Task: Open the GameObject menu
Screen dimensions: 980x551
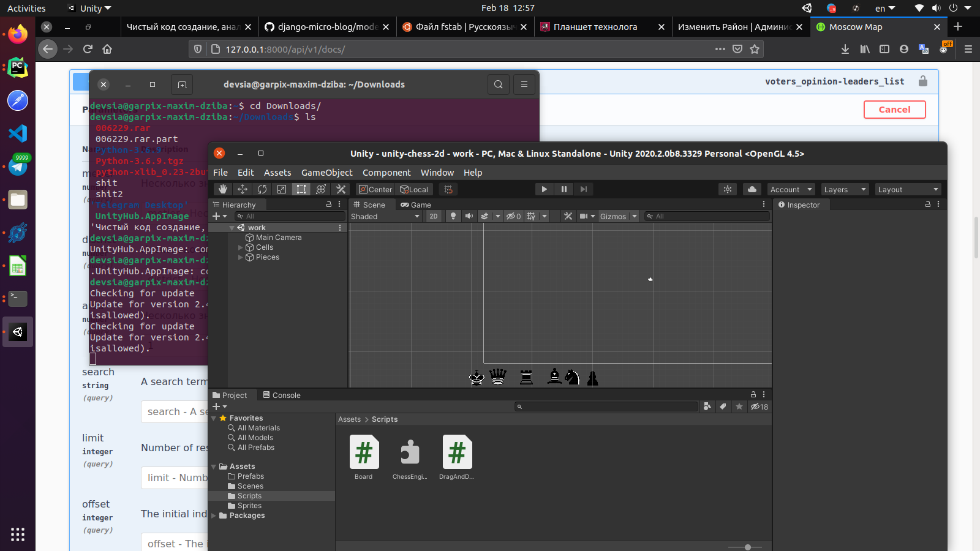Action: (x=326, y=173)
